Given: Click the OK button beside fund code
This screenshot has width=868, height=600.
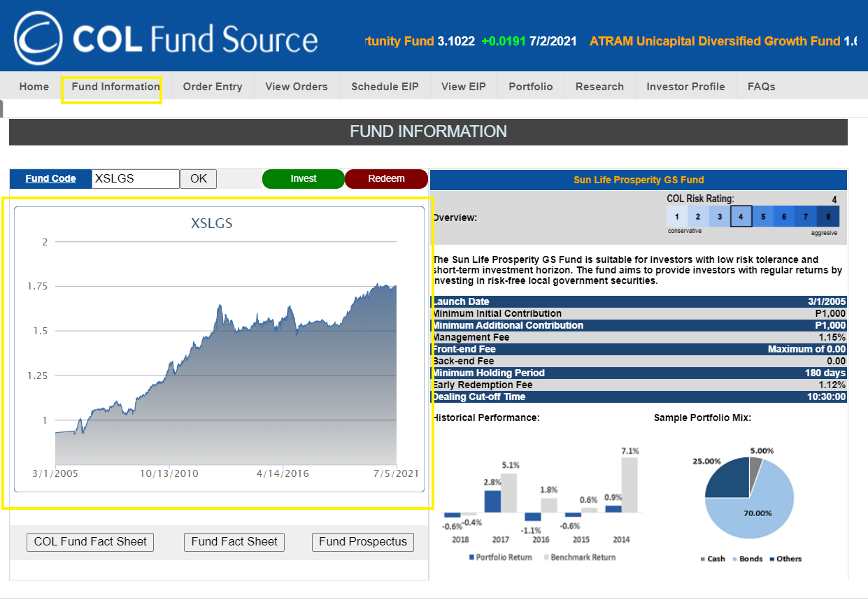Looking at the screenshot, I should (x=199, y=178).
